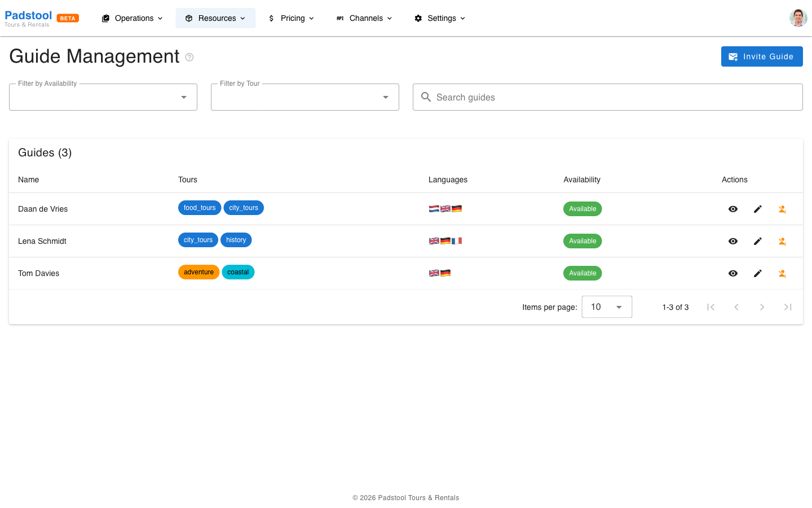This screenshot has width=812, height=508.
Task: Click the coastal tag for Tom Davies
Action: pos(238,272)
